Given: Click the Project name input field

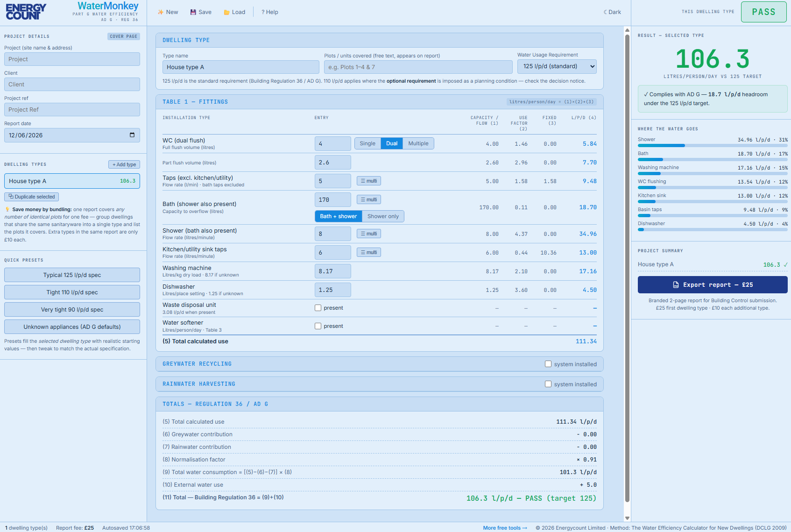Looking at the screenshot, I should click(x=72, y=59).
